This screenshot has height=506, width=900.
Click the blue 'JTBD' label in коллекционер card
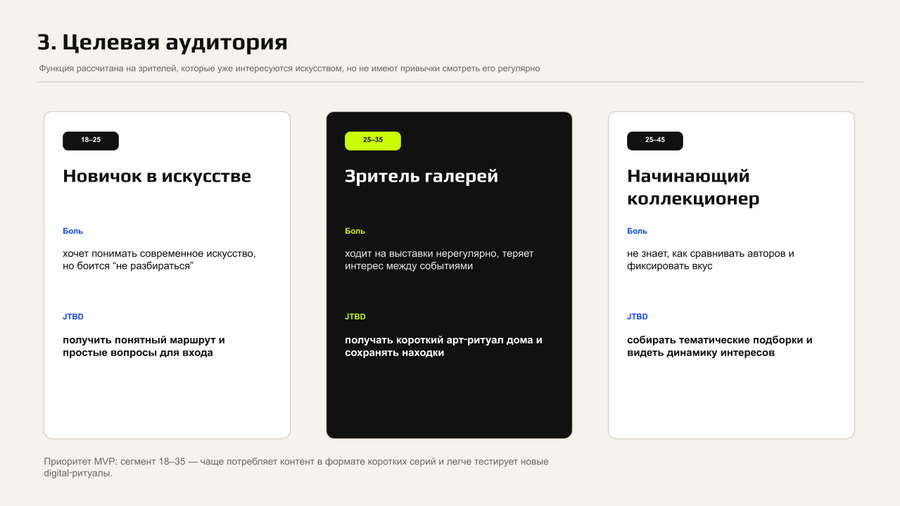(637, 317)
